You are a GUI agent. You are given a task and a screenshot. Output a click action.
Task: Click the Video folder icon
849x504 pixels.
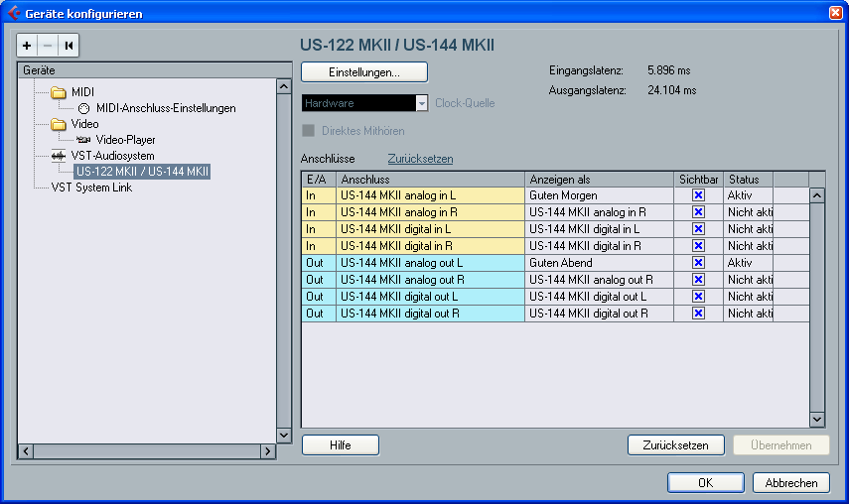click(58, 124)
